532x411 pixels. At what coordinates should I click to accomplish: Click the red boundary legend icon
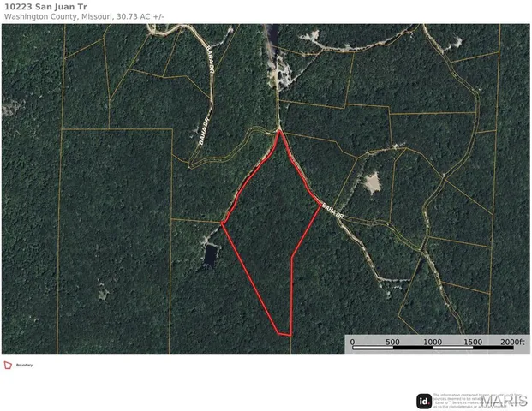8,366
